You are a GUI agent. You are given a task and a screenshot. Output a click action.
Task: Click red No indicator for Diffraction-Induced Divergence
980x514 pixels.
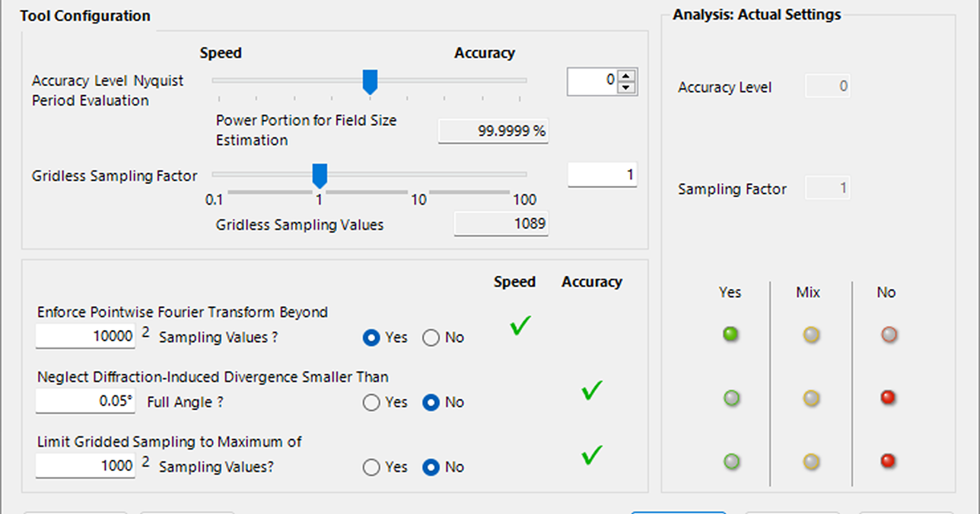click(888, 398)
